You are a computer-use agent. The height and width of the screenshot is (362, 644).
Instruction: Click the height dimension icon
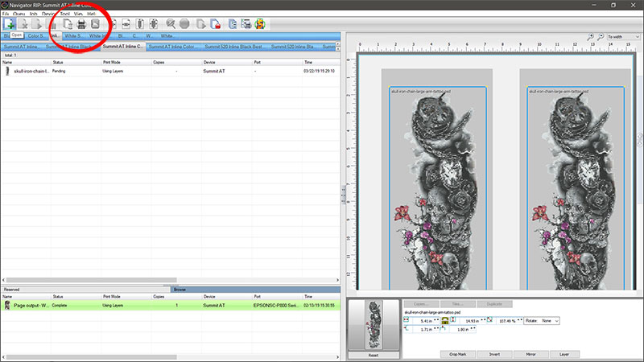click(x=453, y=319)
